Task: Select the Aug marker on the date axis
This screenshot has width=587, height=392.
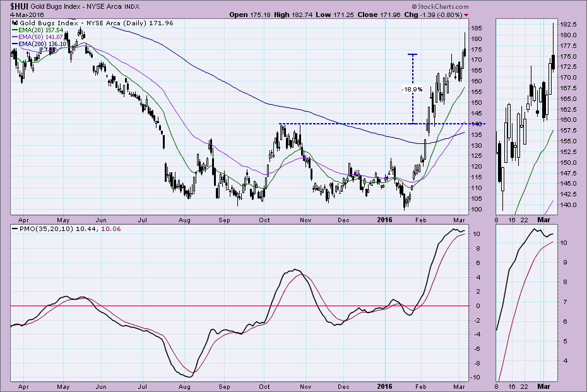Action: point(185,220)
